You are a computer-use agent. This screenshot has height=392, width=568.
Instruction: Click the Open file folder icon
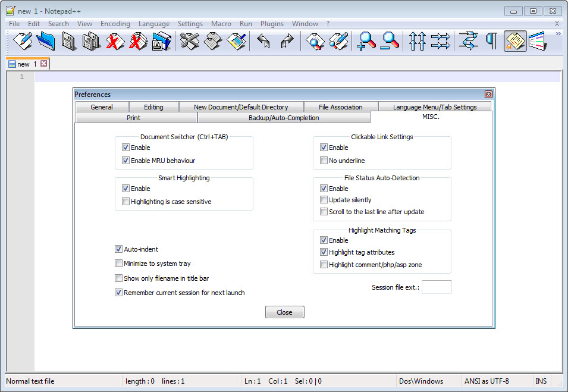click(x=45, y=41)
